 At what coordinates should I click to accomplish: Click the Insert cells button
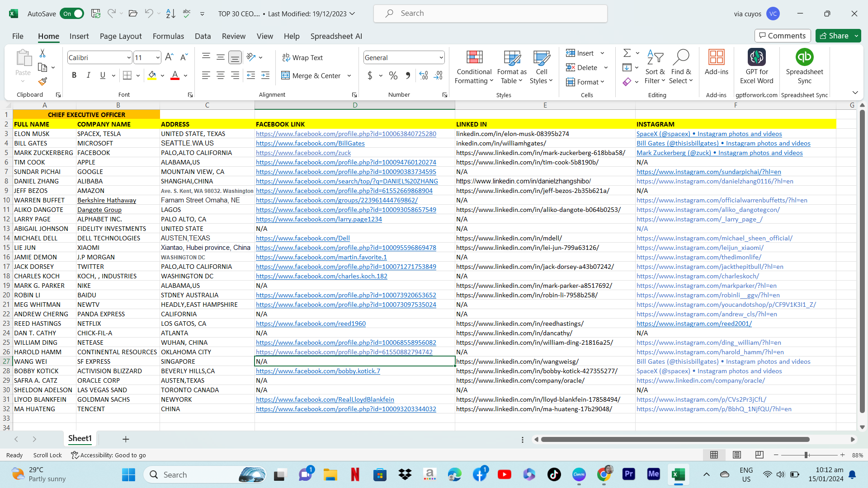coord(580,53)
